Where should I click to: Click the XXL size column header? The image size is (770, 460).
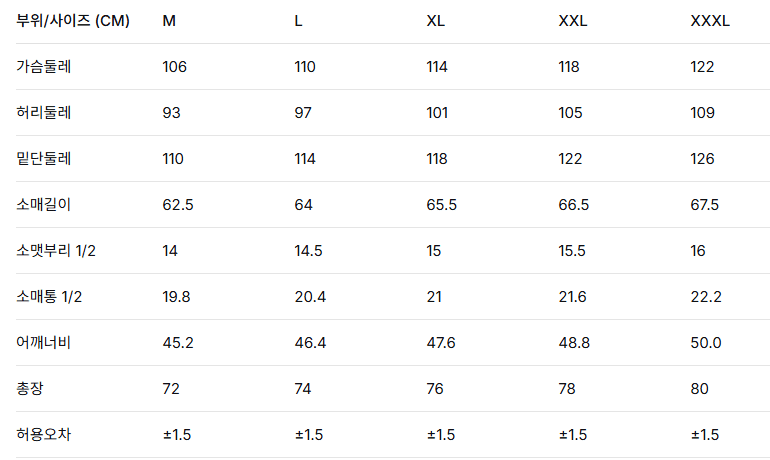(x=572, y=21)
